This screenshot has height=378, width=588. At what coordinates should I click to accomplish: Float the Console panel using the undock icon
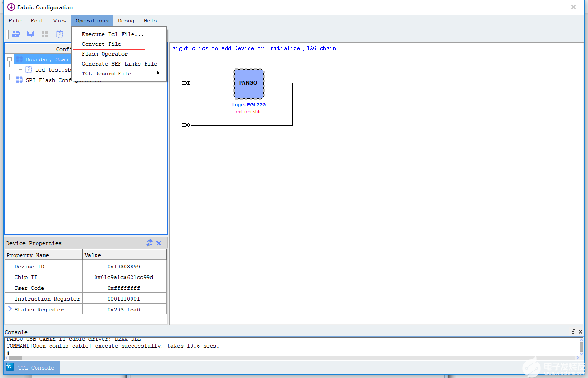573,332
